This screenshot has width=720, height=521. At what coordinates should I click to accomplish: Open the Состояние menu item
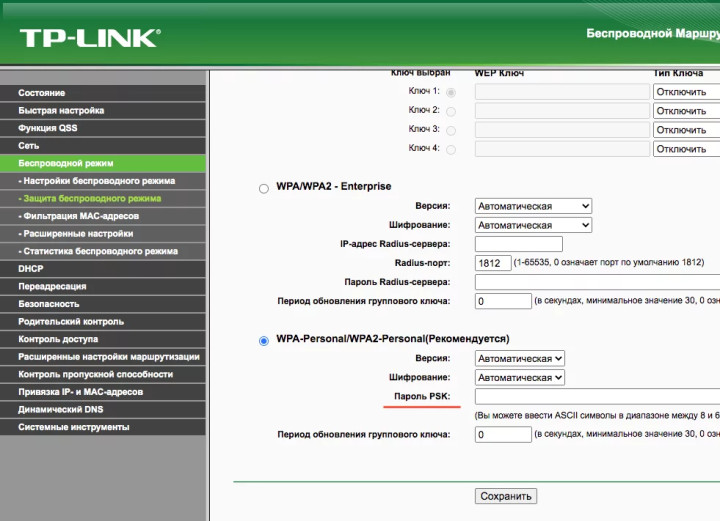pyautogui.click(x=42, y=93)
